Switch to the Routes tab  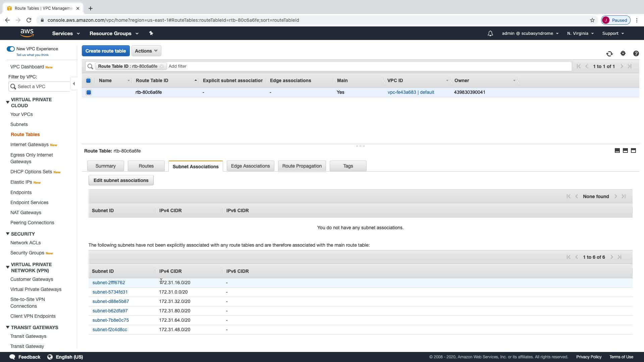146,166
